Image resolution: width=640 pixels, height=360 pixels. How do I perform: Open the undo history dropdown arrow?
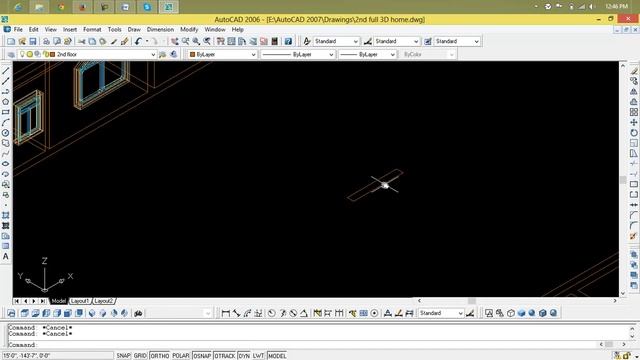(x=147, y=41)
